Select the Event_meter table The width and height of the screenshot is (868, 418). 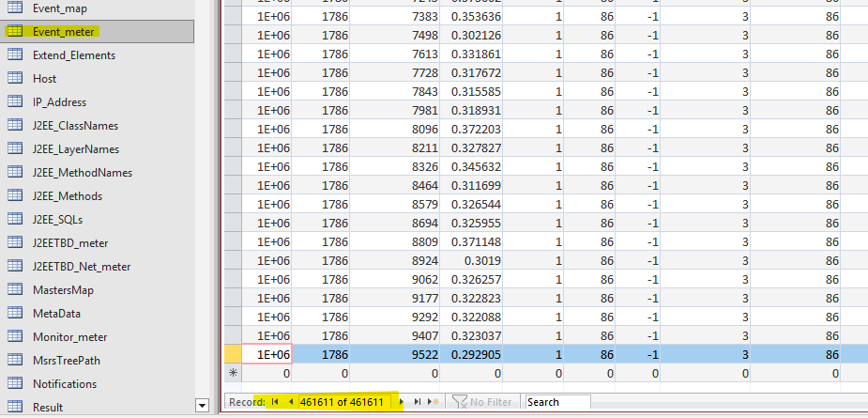98,32
